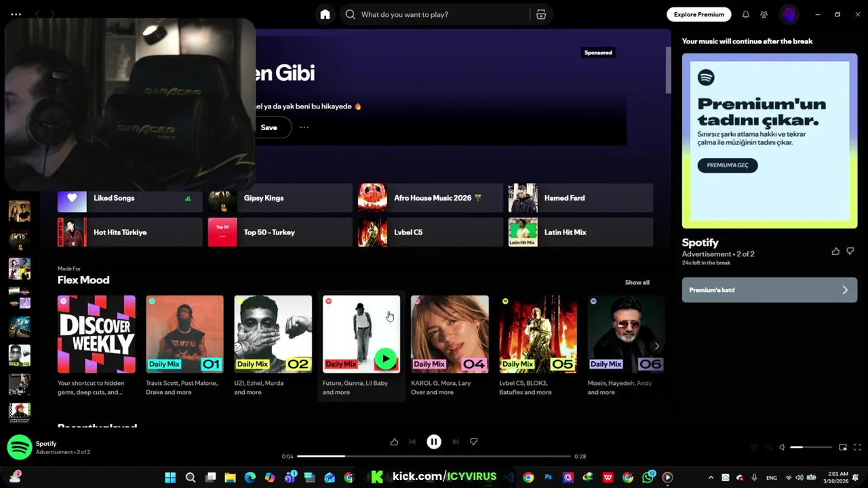Click the Spotify advertiser name in right panel
868x488 pixels.
700,243
